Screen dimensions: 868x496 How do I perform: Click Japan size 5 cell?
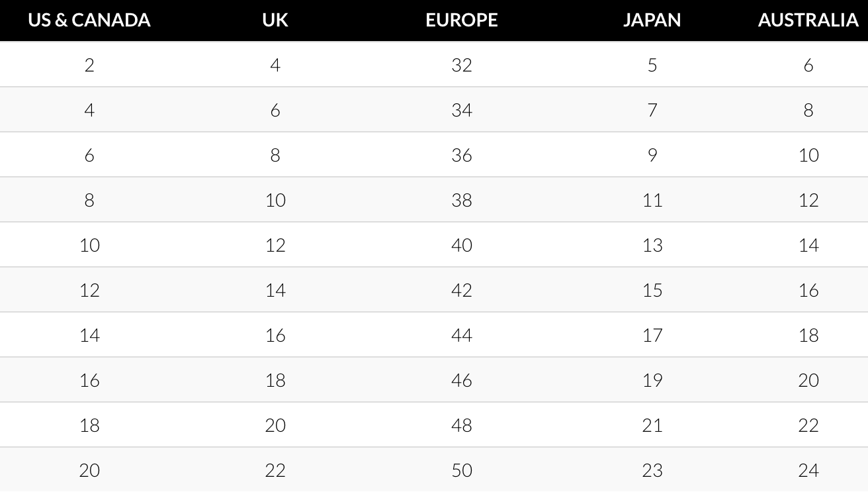[x=652, y=65]
